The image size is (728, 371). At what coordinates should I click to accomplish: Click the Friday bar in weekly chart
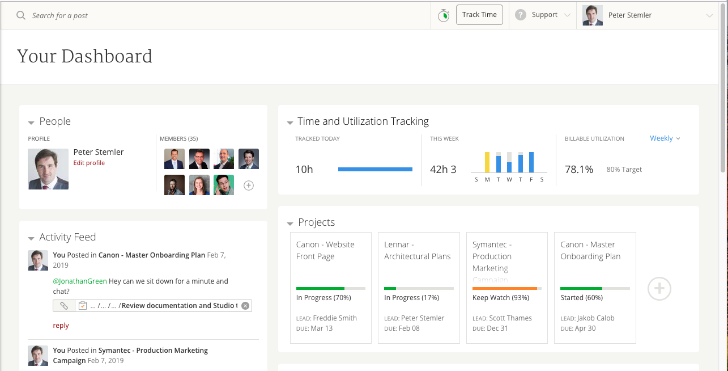531,162
